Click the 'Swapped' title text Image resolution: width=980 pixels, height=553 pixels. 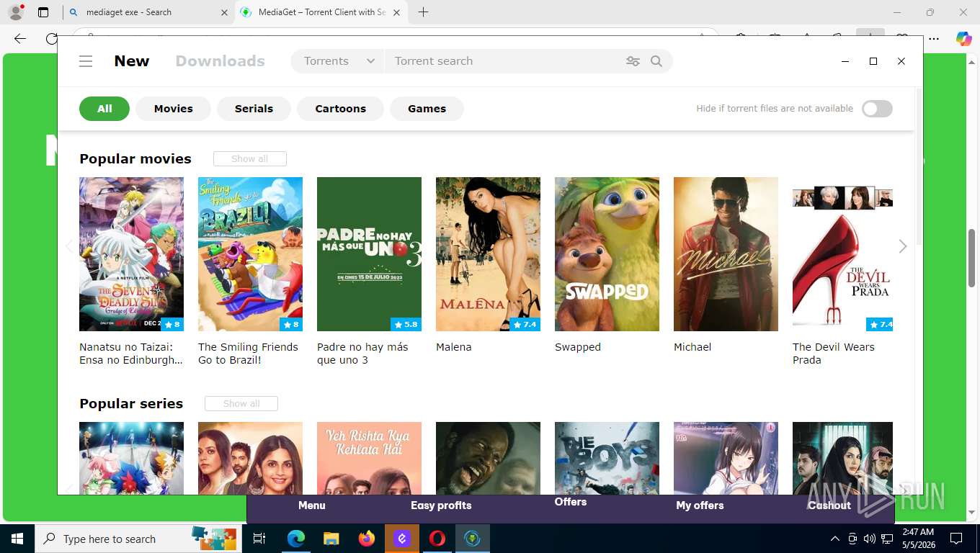click(x=578, y=347)
